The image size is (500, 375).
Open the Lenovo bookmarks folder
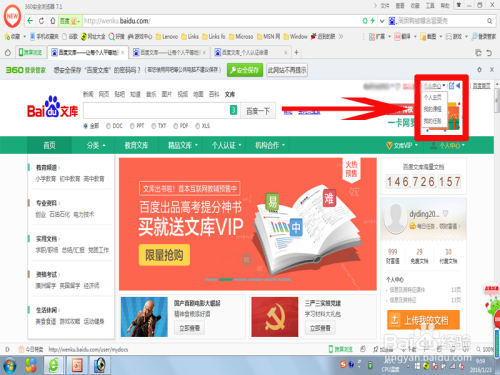click(x=167, y=36)
